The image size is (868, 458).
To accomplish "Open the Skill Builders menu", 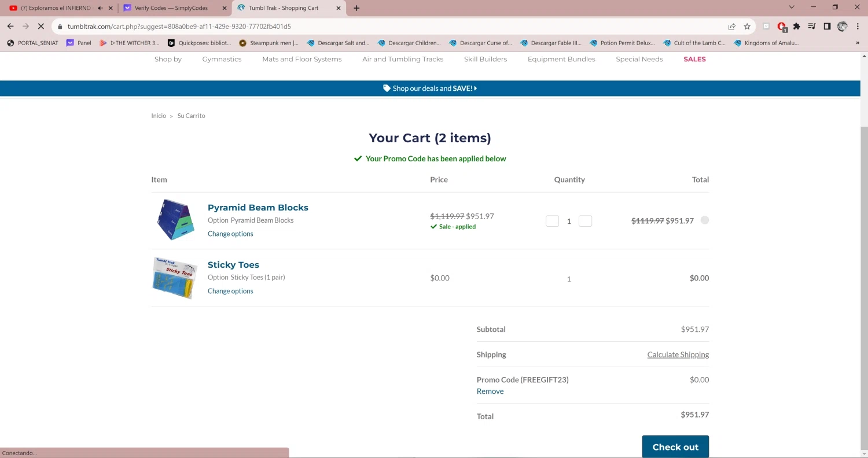I will 486,59.
